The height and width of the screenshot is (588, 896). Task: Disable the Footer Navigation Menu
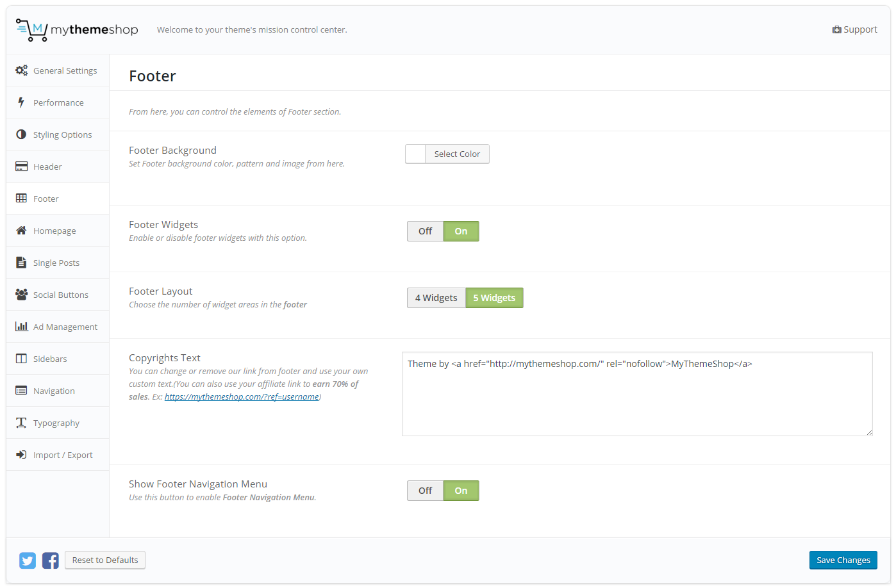point(424,490)
